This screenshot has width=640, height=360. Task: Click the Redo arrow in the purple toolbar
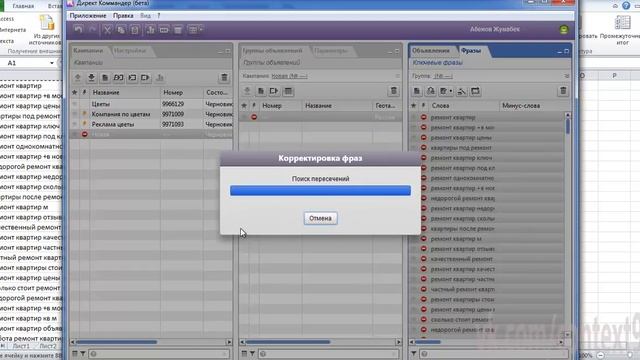(x=92, y=30)
